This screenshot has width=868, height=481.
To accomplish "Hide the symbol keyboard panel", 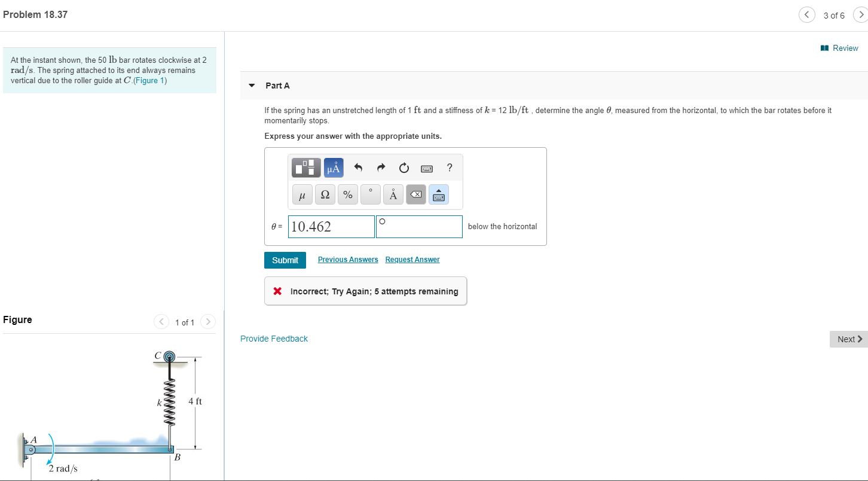I will [439, 194].
